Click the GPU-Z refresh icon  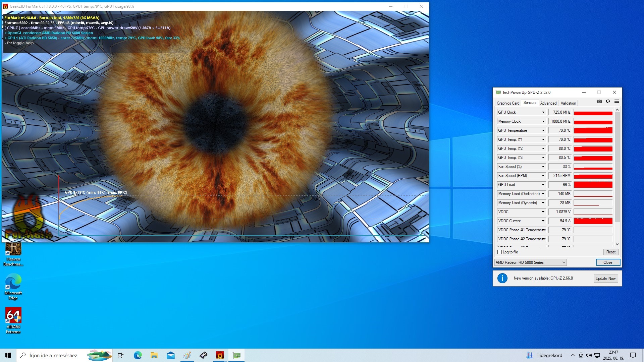608,102
